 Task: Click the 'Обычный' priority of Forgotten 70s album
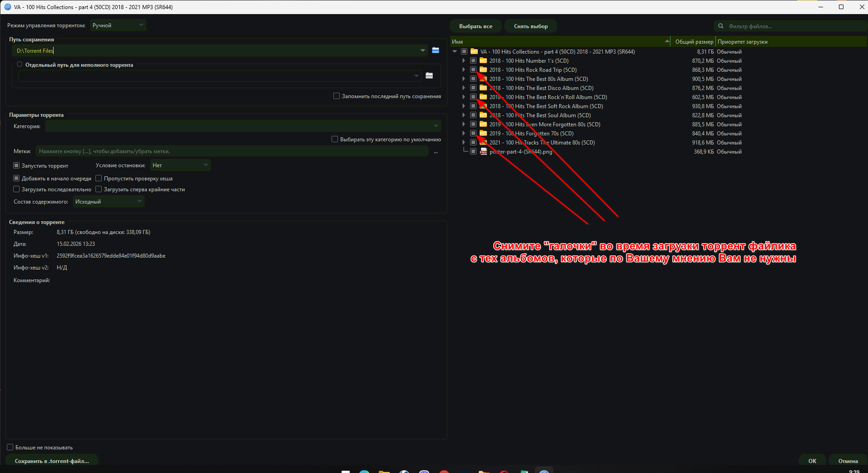point(729,134)
